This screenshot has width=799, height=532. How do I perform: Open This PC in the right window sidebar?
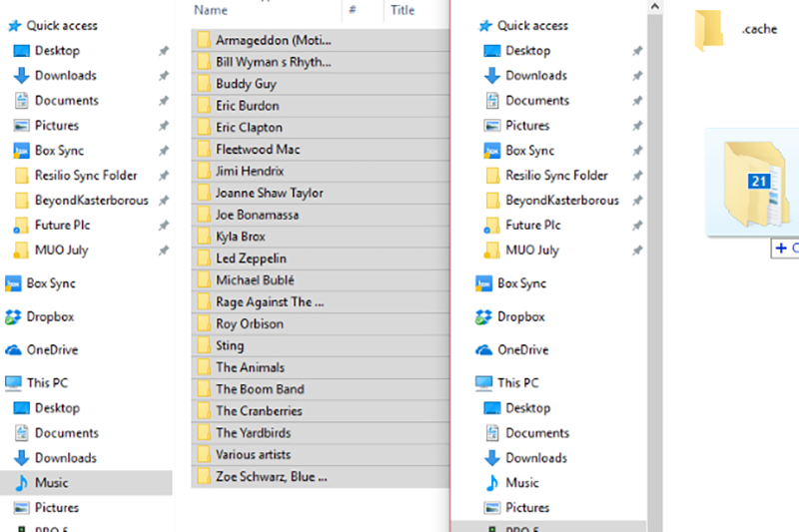(x=517, y=382)
